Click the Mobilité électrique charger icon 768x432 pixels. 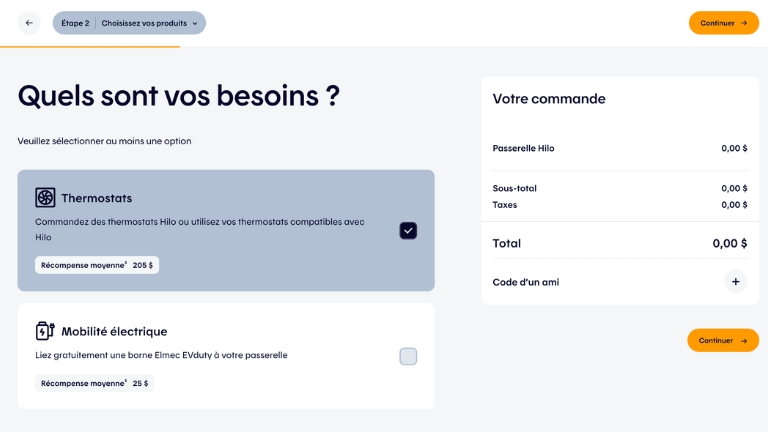(x=45, y=331)
